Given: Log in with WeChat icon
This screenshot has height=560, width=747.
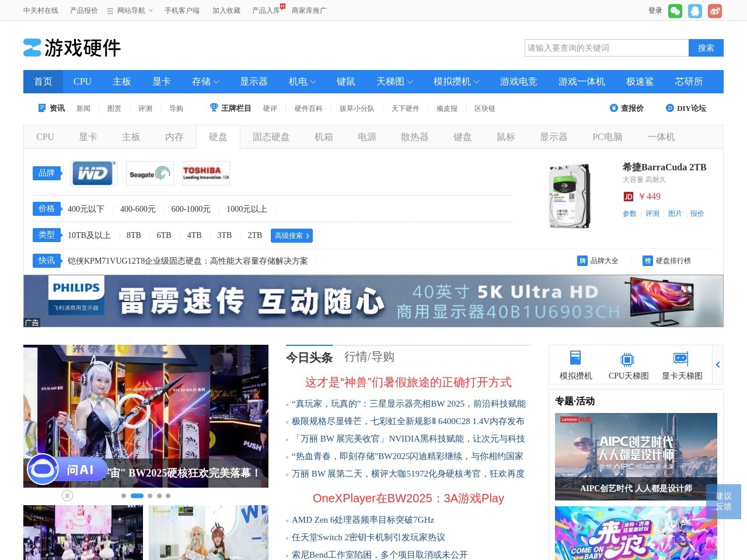Looking at the screenshot, I should 675,10.
